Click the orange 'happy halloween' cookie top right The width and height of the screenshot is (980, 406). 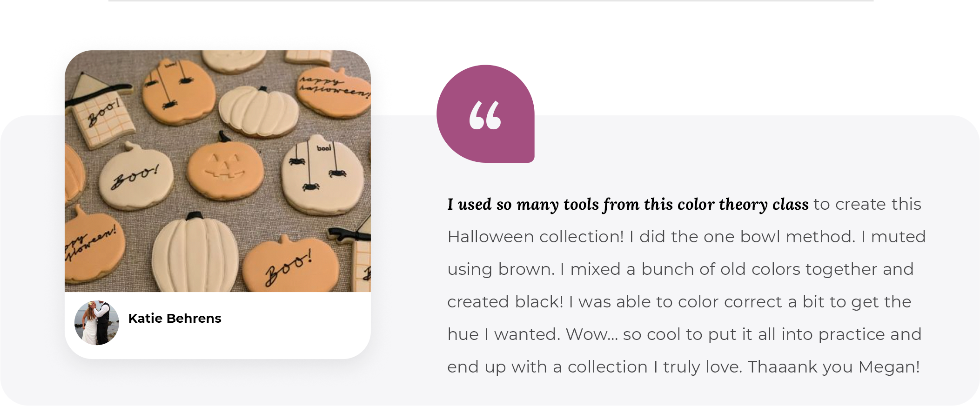point(333,92)
